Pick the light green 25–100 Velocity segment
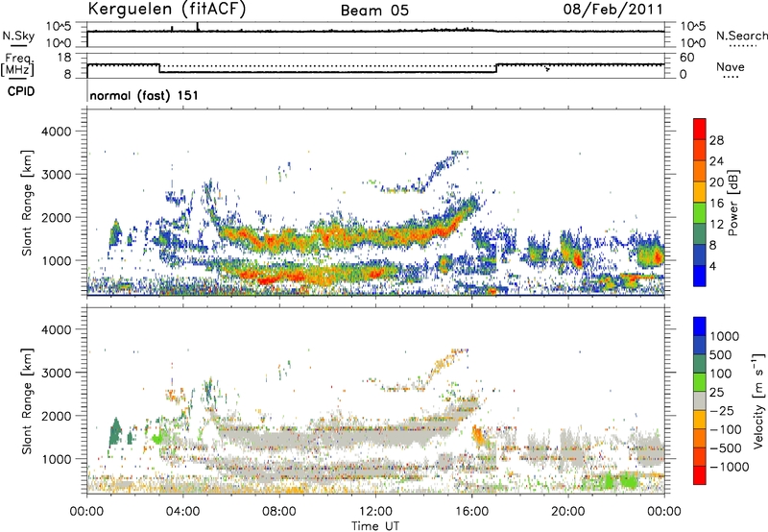The image size is (768, 532). click(x=700, y=382)
